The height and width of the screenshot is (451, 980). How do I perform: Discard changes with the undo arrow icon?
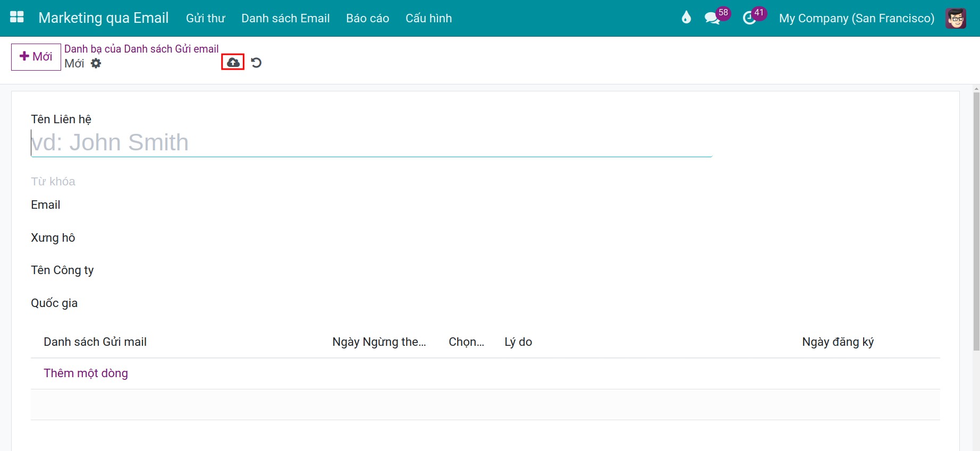click(256, 63)
